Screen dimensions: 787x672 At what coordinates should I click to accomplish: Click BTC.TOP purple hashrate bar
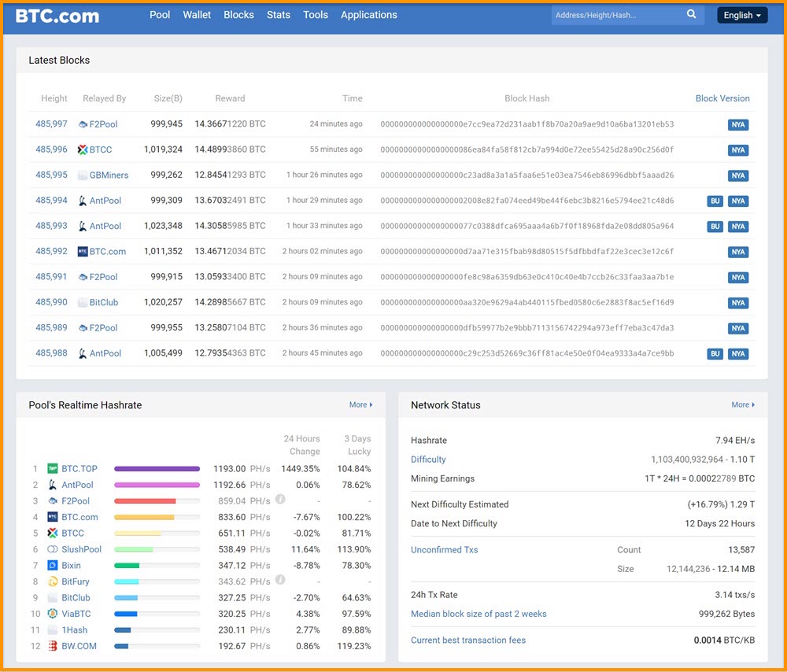[157, 469]
